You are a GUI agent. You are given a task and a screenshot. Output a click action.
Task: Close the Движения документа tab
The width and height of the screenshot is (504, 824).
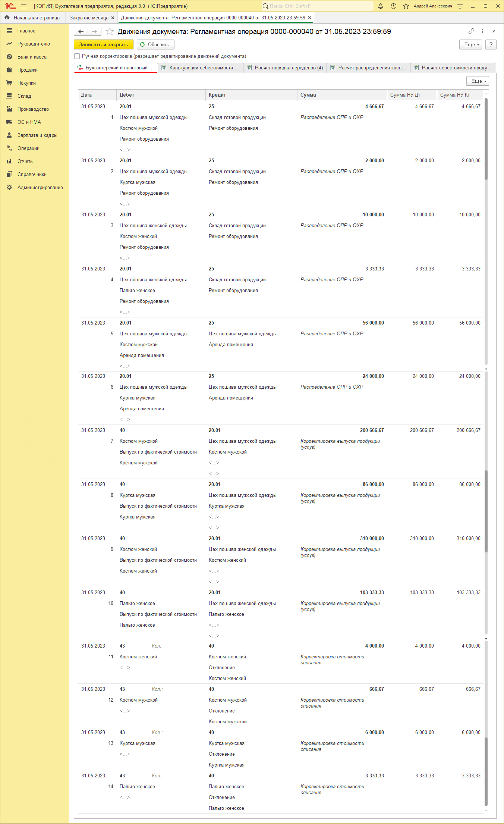309,18
